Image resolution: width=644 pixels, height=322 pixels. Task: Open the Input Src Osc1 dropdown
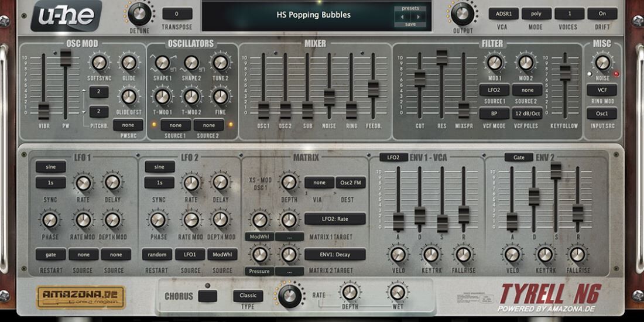pos(602,114)
